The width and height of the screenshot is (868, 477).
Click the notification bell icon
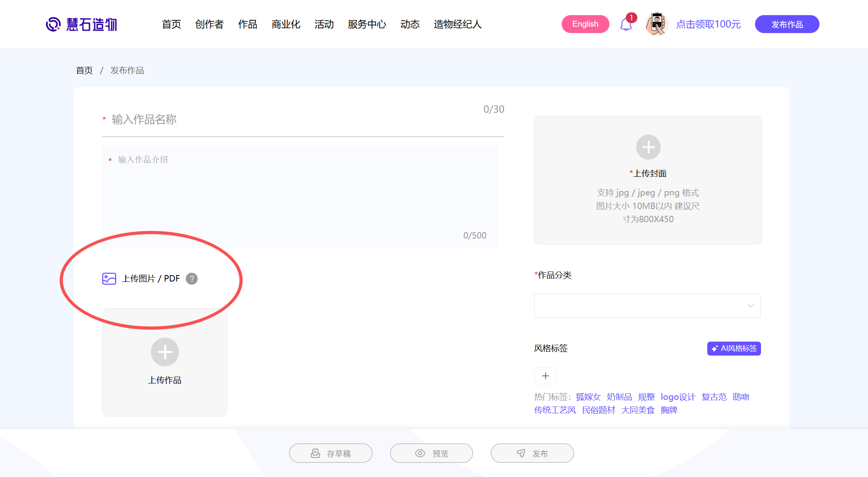pyautogui.click(x=626, y=25)
